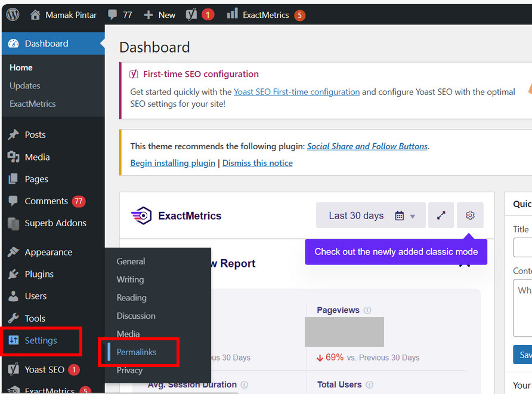Screen dimensions: 532x394
Task: Click the 77 comments badge in sidebar
Action: [78, 201]
